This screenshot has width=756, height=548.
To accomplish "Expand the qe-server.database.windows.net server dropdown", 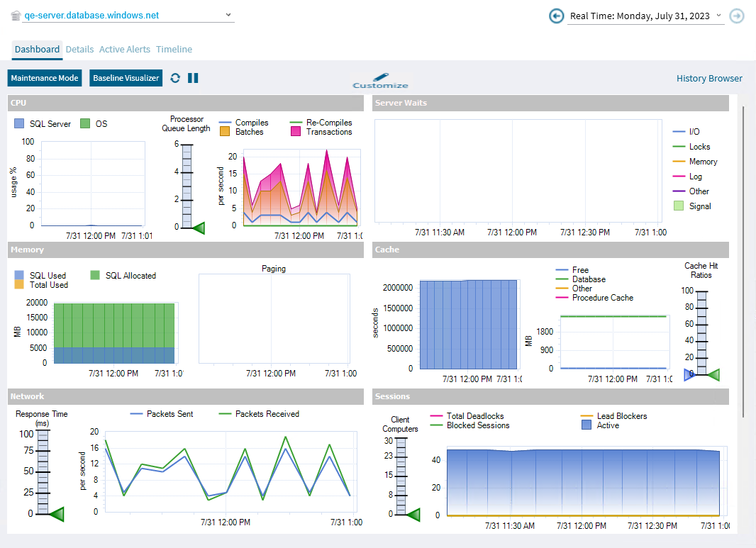I will 228,15.
